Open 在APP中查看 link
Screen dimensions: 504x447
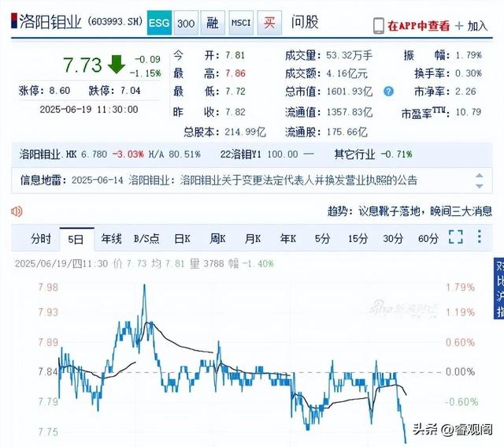(x=418, y=26)
